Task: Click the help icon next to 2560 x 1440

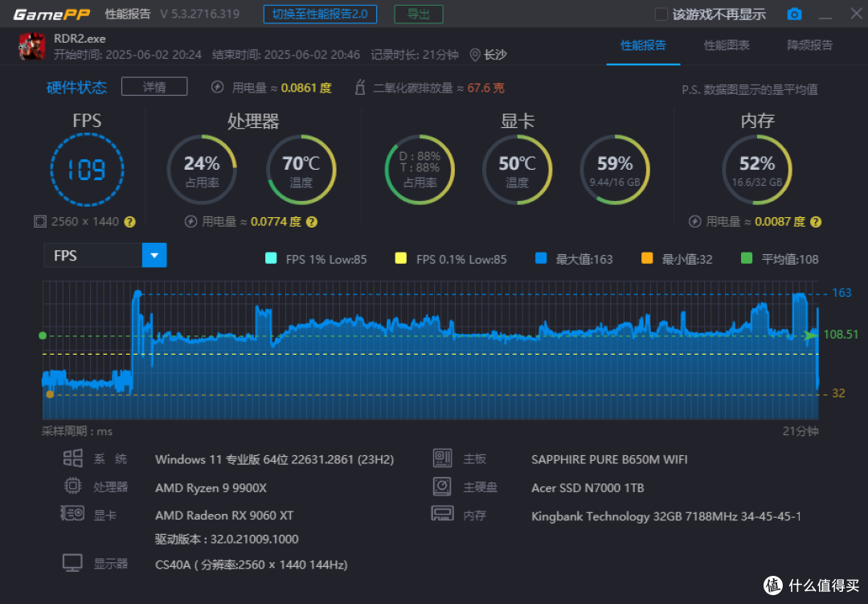Action: click(x=129, y=222)
